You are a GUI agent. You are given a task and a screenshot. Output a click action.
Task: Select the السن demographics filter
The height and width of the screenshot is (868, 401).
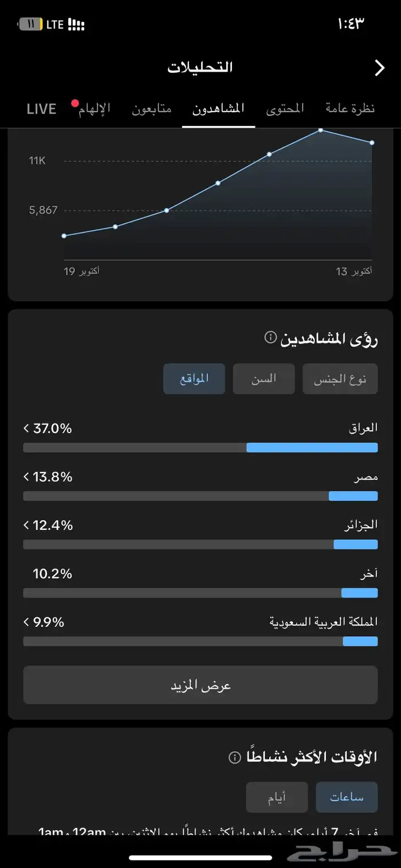click(x=264, y=379)
